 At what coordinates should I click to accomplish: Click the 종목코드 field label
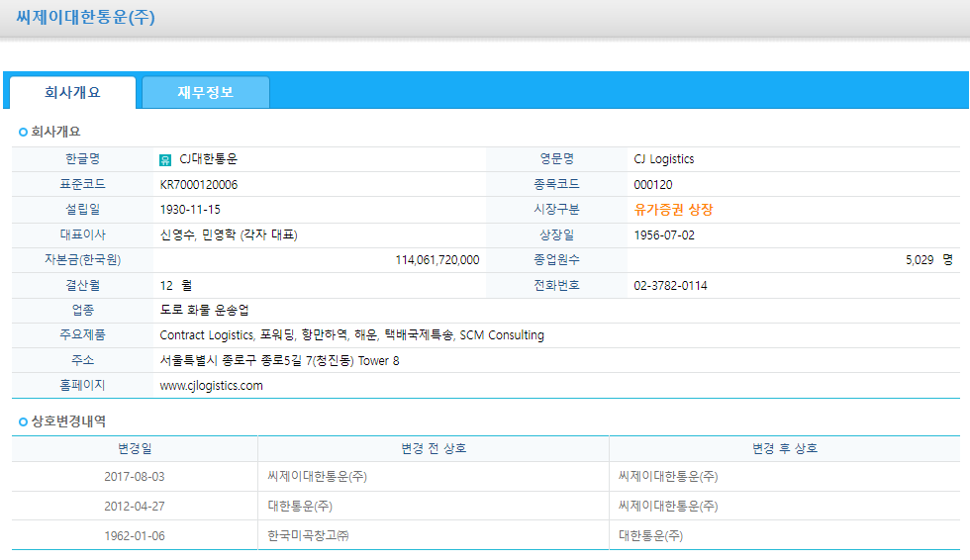(556, 184)
